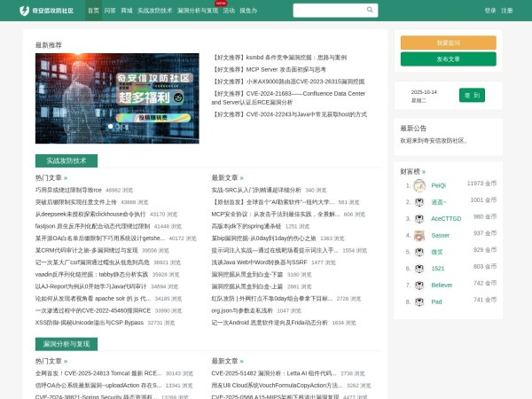Open 用友U8 Cloud VouchFormulaCopyAction article
This screenshot has height=399, width=532.
(x=277, y=386)
